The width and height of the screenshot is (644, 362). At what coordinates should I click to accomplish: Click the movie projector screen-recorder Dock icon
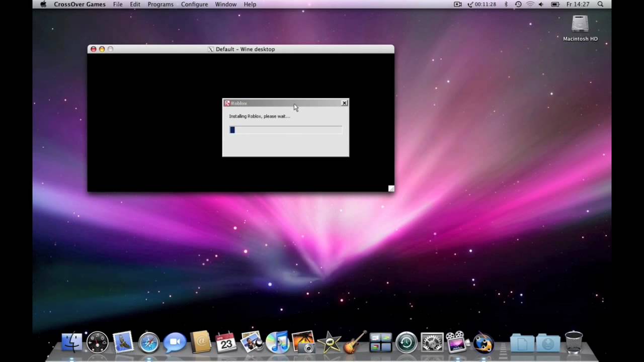coord(457,342)
